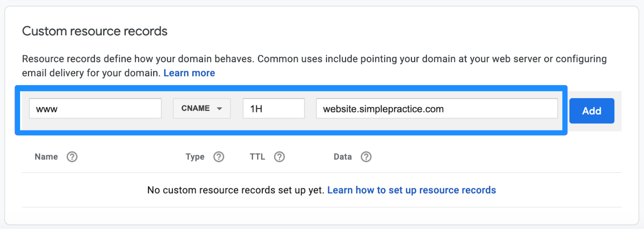The height and width of the screenshot is (229, 644).
Task: Click the question mark beside TTL header
Action: click(280, 157)
